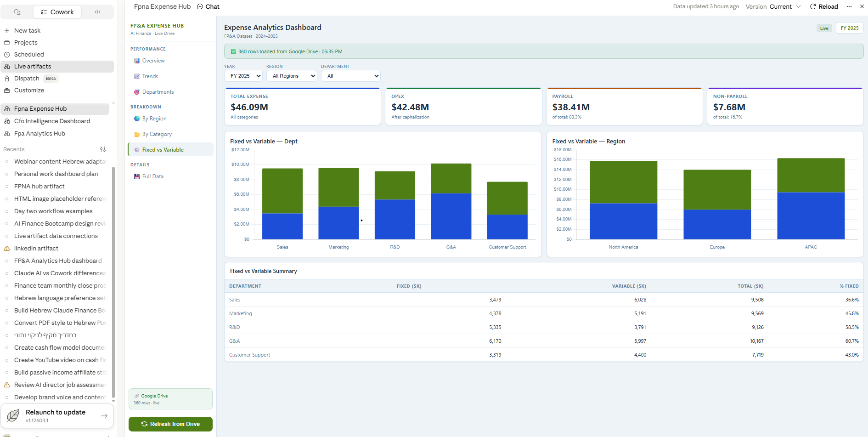Click the more options ellipsis icon
The image size is (868, 437).
pyautogui.click(x=849, y=6)
